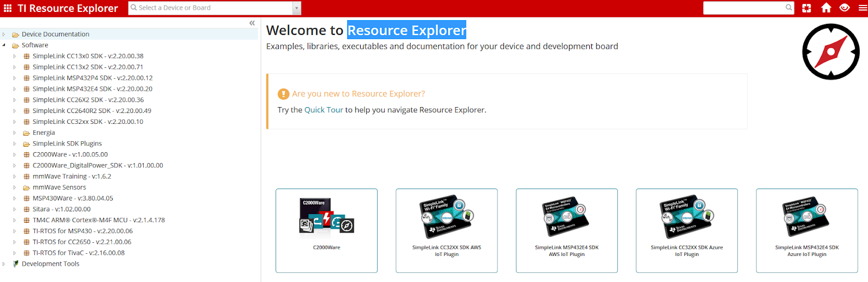Click package icon for TM4C ARM Cortex-M4F MCU
Viewport: 868px width, 282px height.
pyautogui.click(x=27, y=220)
